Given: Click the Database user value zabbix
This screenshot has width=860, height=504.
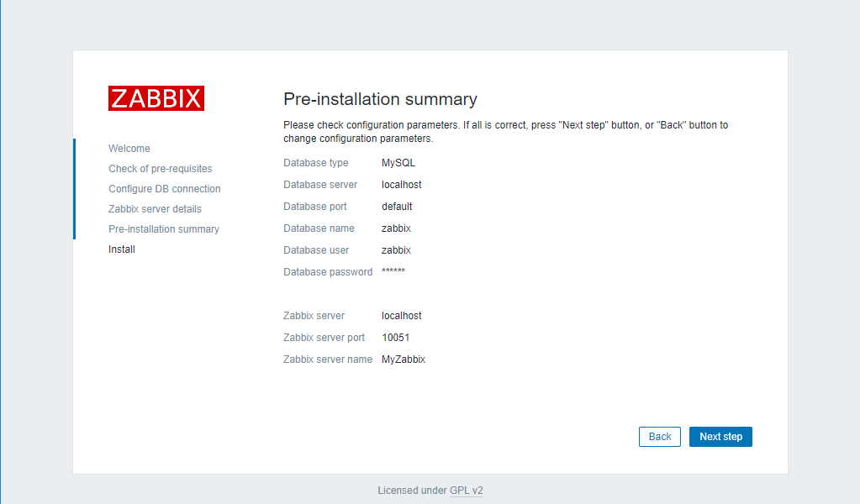Looking at the screenshot, I should click(x=396, y=250).
